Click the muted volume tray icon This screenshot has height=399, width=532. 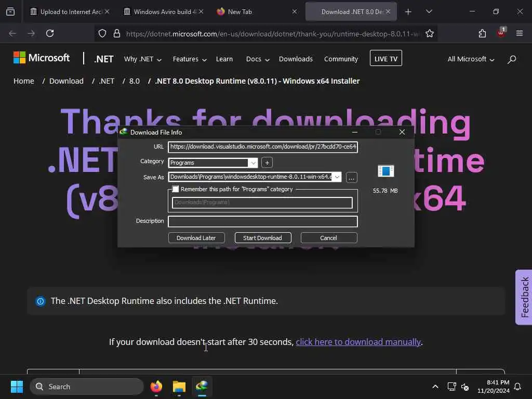point(465,387)
